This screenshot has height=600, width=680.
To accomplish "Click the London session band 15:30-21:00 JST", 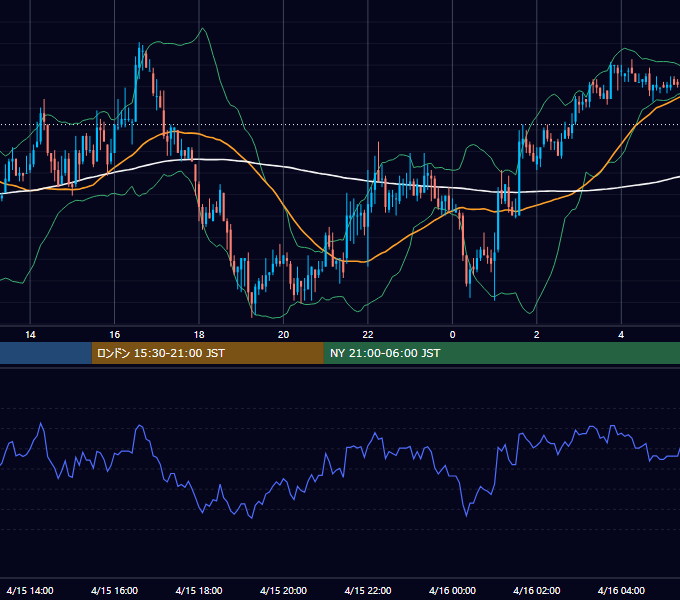I will click(x=207, y=353).
